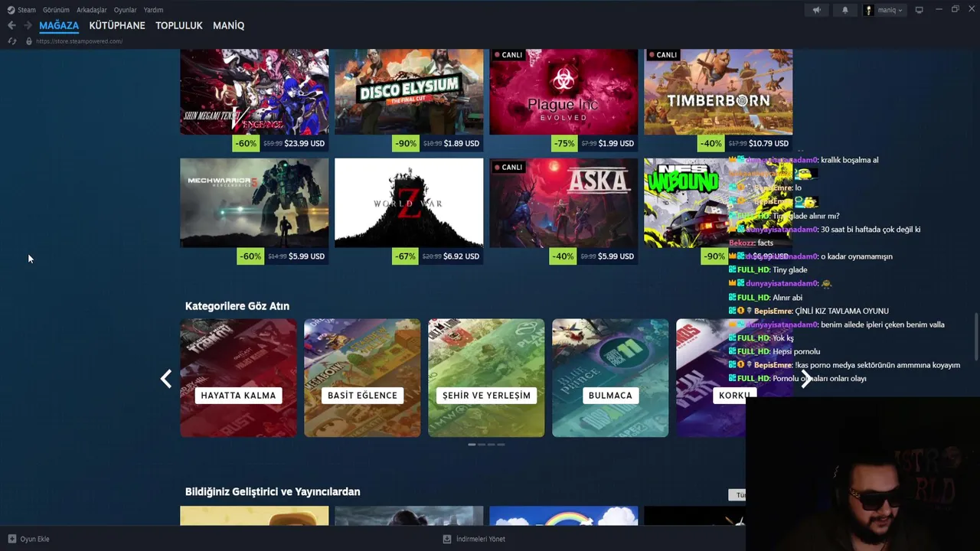Click the page vertical scrollbar thumb

(976, 337)
